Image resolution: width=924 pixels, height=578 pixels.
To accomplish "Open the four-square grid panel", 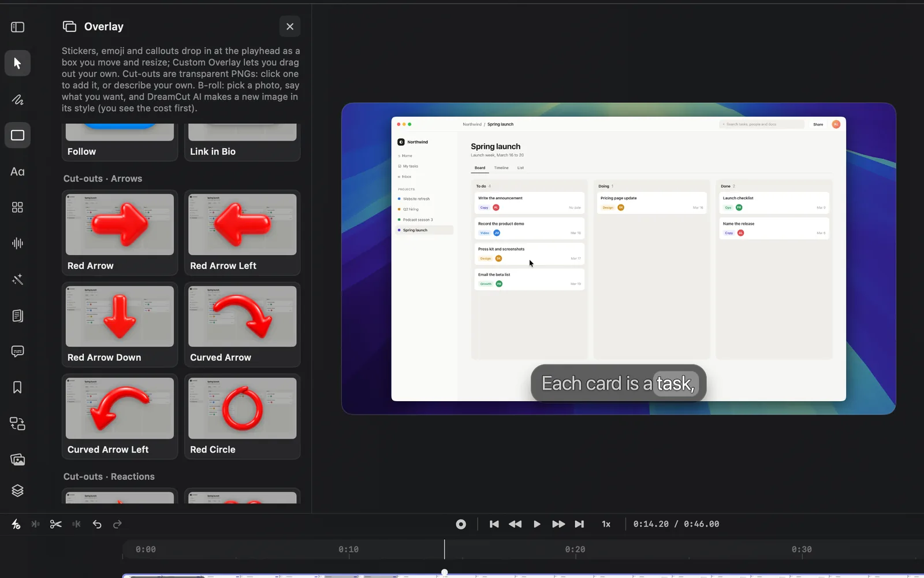I will point(17,208).
